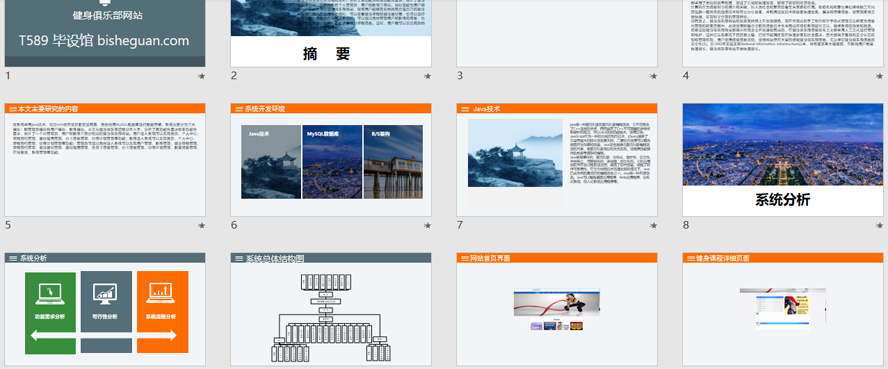Open slide 8 系统分析 section thumbnail
The width and height of the screenshot is (888, 369).
tap(783, 160)
